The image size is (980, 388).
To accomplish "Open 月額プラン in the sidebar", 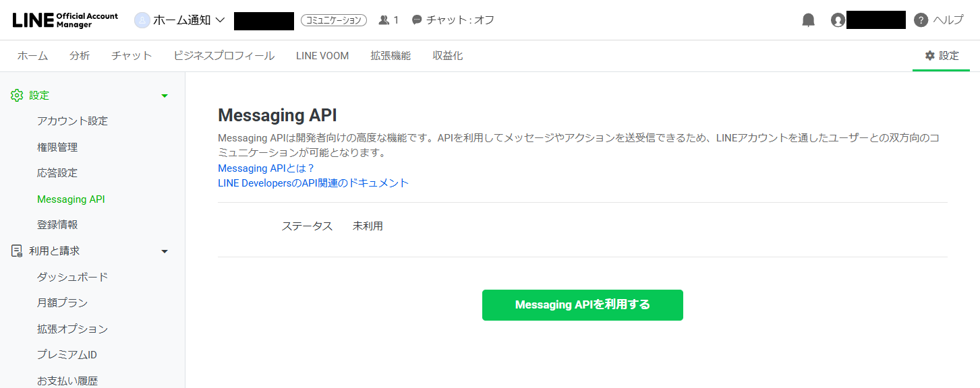I will coord(62,303).
